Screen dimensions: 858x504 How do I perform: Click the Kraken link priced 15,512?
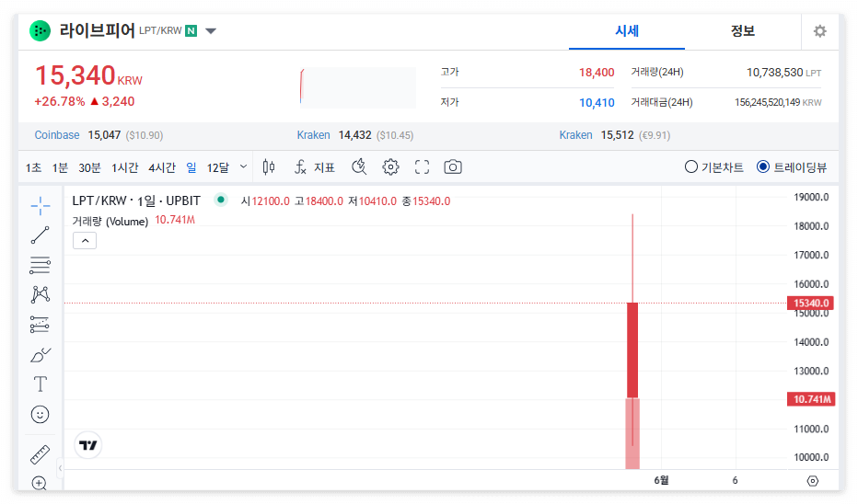click(x=575, y=135)
